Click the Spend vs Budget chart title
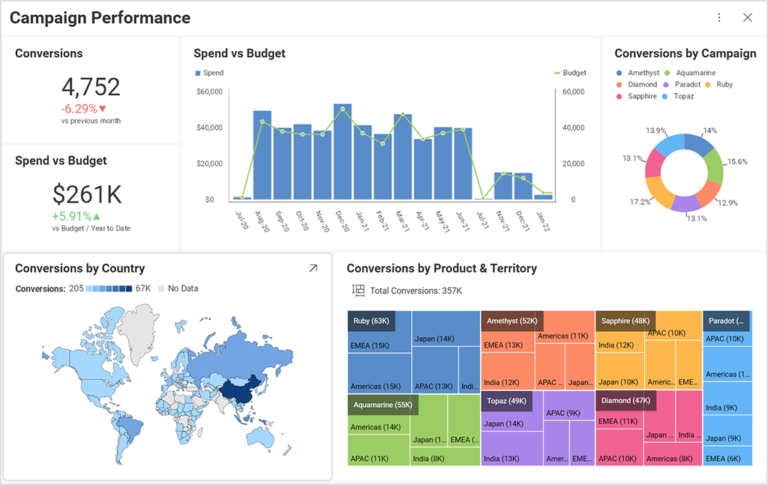Viewport: 768px width, 485px height. click(x=239, y=53)
